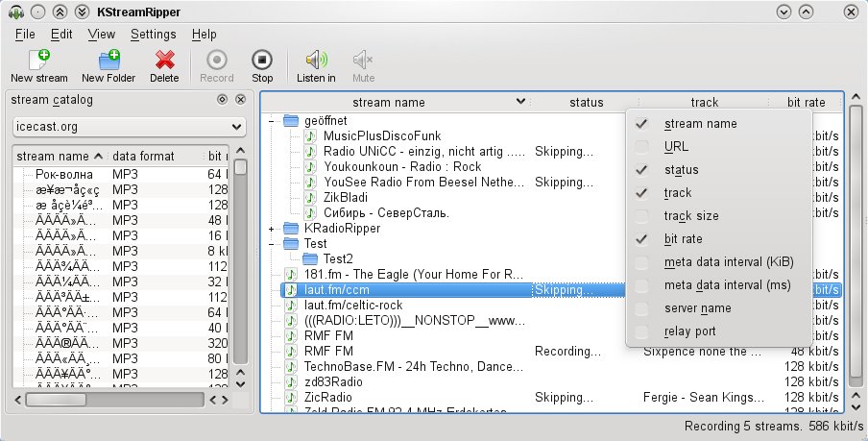Screen dimensions: 868x441
Task: Click the catalog horizontal scrollbar handle
Action: tap(56, 400)
